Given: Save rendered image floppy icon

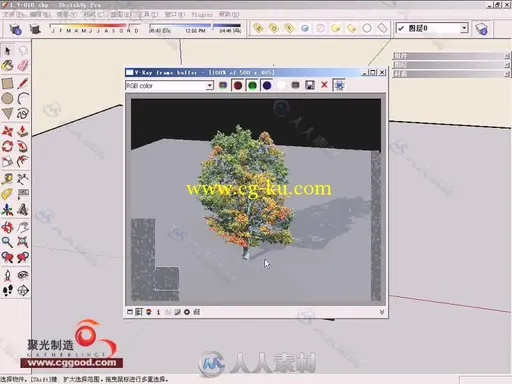Looking at the screenshot, I should point(310,85).
